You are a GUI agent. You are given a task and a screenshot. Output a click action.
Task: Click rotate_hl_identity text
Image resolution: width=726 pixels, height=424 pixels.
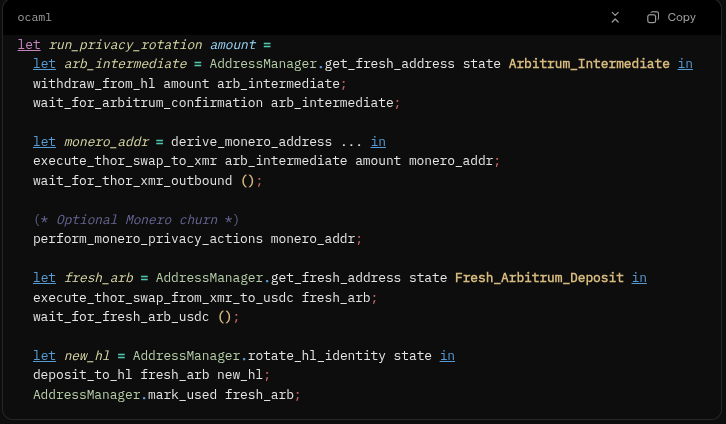pyautogui.click(x=317, y=355)
